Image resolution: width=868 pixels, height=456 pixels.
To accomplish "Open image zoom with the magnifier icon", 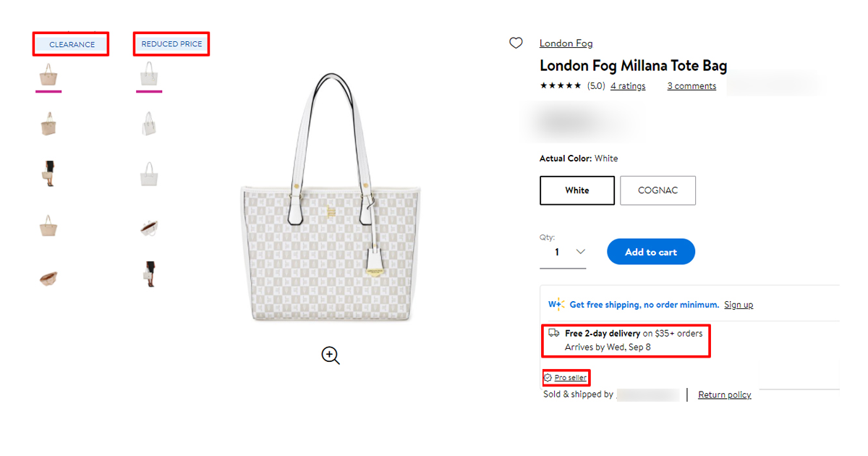I will (x=330, y=355).
